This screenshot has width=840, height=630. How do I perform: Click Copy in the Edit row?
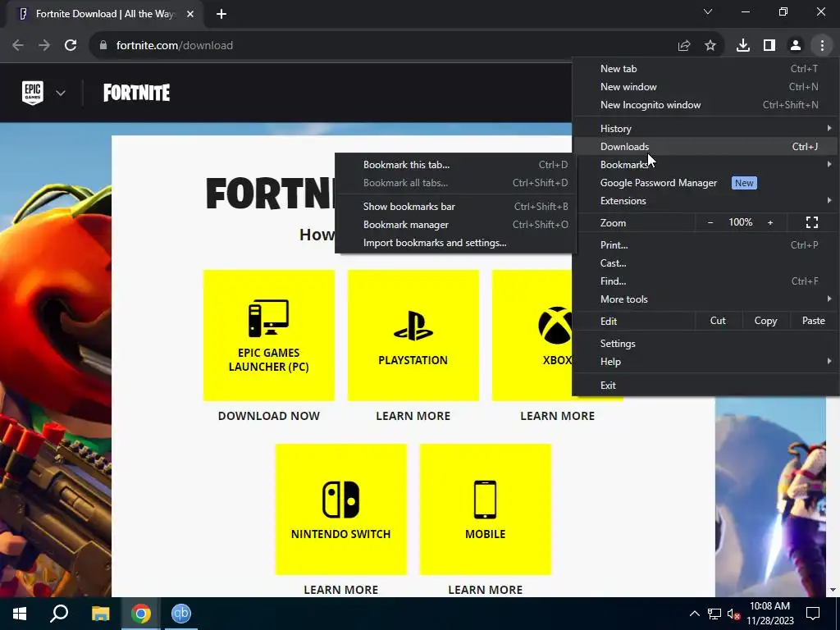[765, 321]
